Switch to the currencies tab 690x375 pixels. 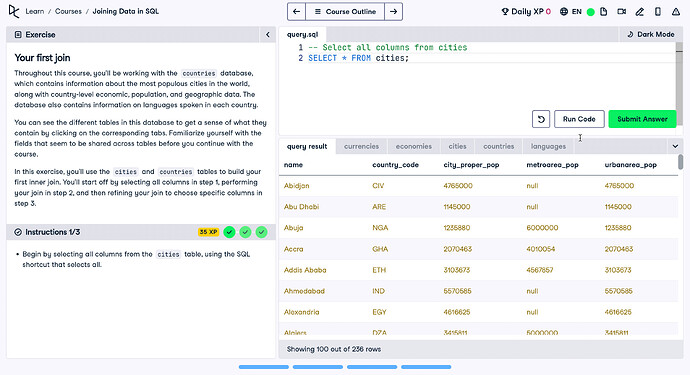tap(361, 146)
